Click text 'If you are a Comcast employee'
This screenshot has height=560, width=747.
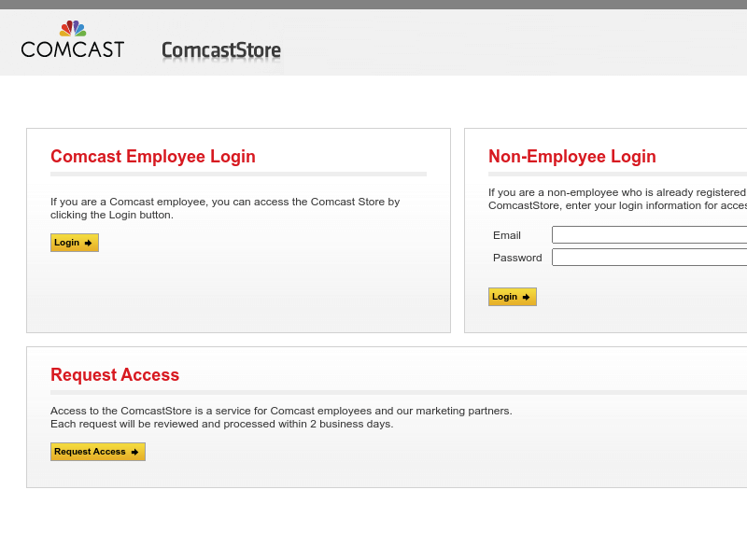[x=129, y=202]
